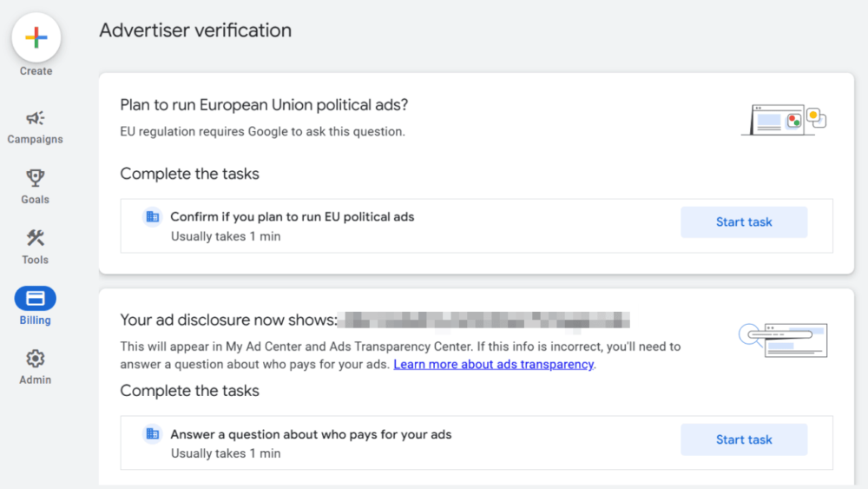This screenshot has width=868, height=489.
Task: Select the Goals trophy icon
Action: coord(36,178)
